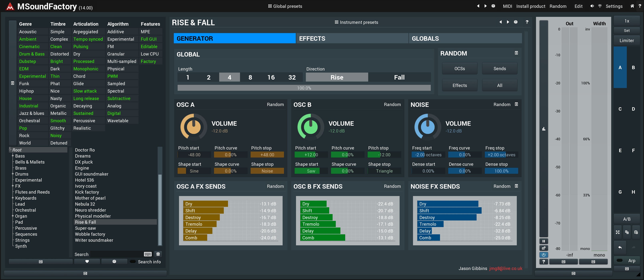Enable the Search info toggle
This screenshot has height=280, width=644.
(x=133, y=262)
